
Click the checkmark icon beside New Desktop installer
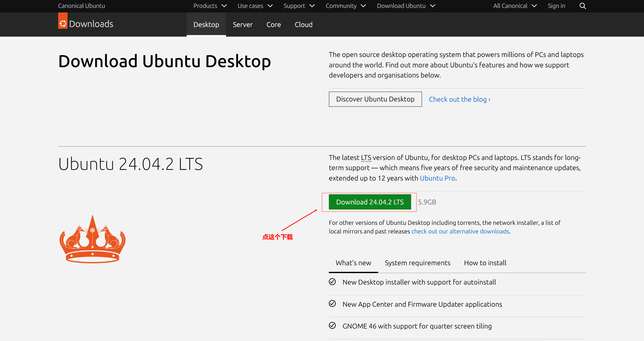332,282
